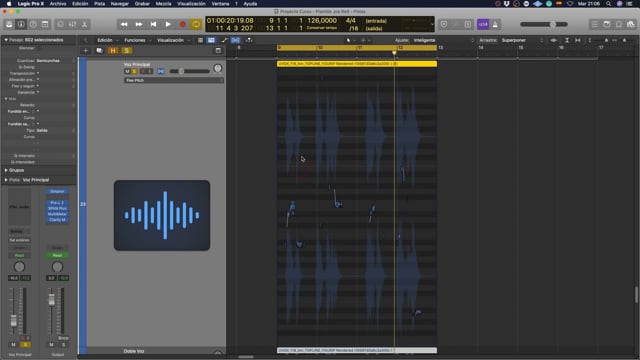Show the Toolbar button in control bar
Screen dimensions: 640x360
[45, 24]
